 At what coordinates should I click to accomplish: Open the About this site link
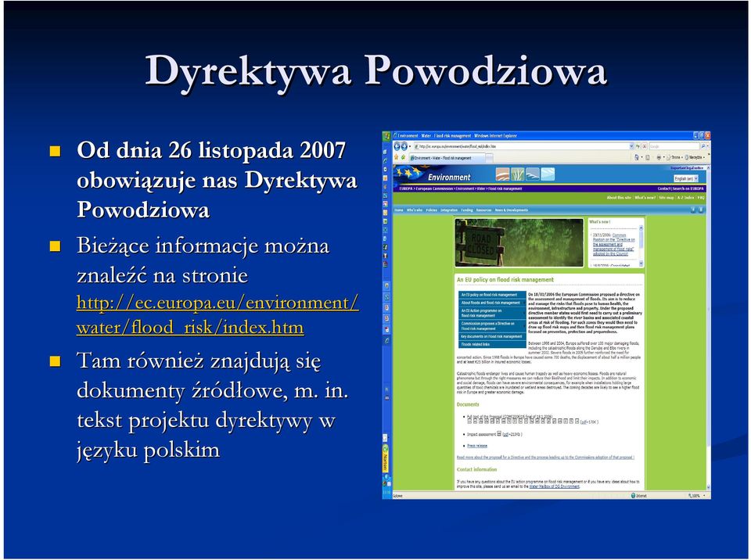pos(619,197)
